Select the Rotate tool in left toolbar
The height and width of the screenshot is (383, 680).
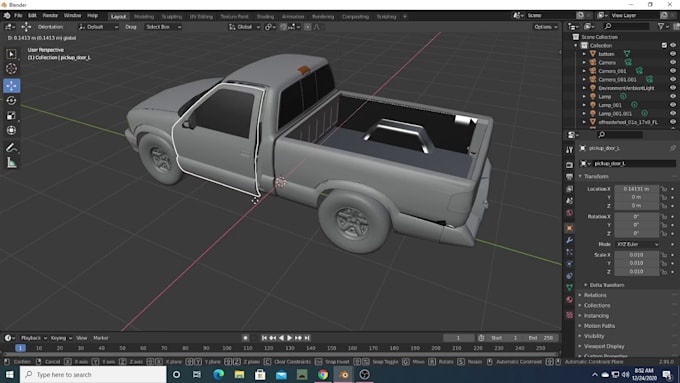pos(11,101)
